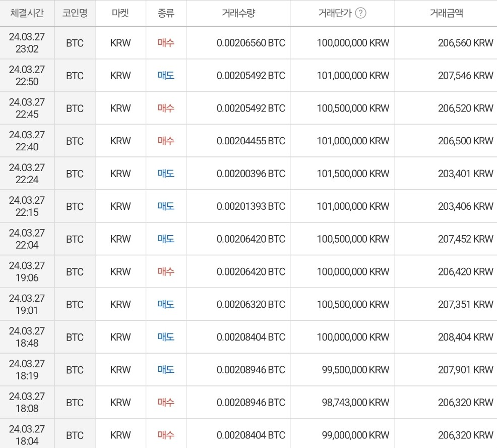
Task: Click the 거래단가 column header text
Action: click(x=335, y=13)
